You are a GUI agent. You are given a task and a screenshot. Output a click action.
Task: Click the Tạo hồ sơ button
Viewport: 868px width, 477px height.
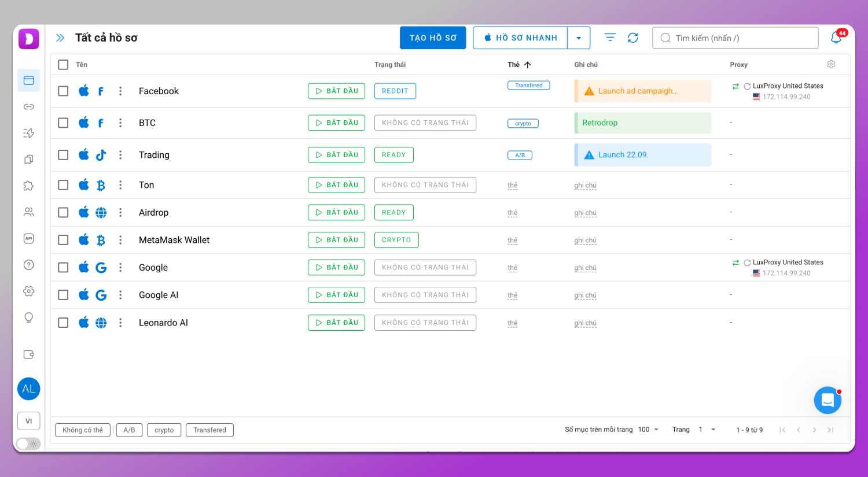pyautogui.click(x=433, y=38)
